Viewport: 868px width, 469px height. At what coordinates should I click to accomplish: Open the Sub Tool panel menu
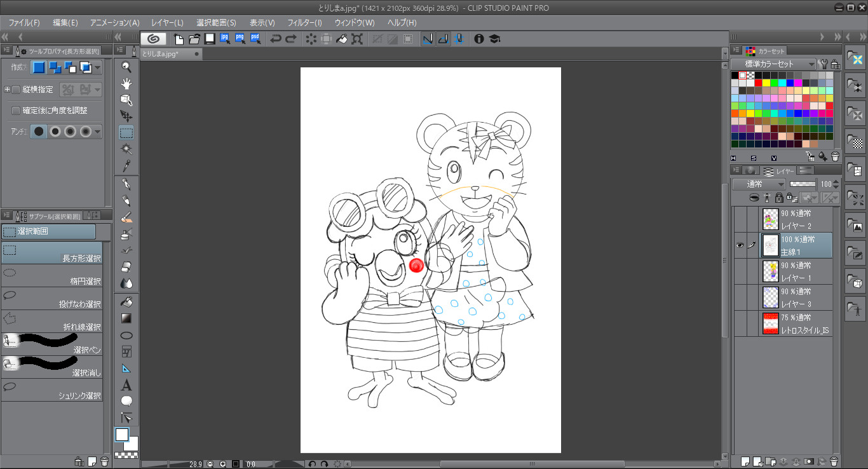tap(8, 215)
